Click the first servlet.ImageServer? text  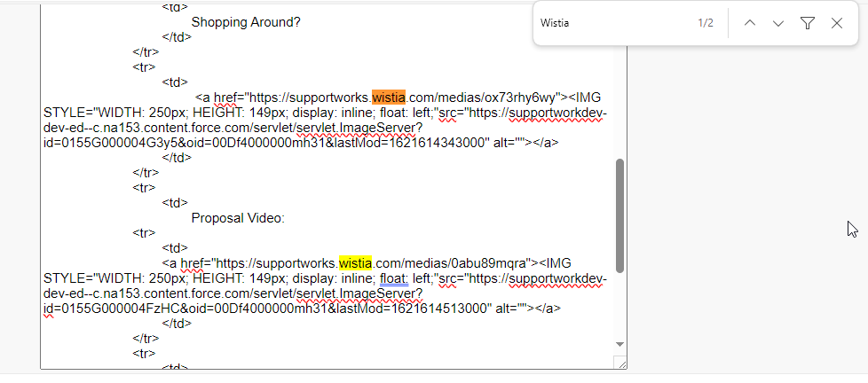coord(359,128)
